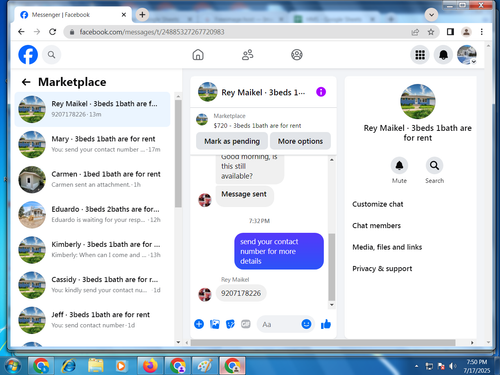
Task: Expand Chat members section
Action: 376,226
